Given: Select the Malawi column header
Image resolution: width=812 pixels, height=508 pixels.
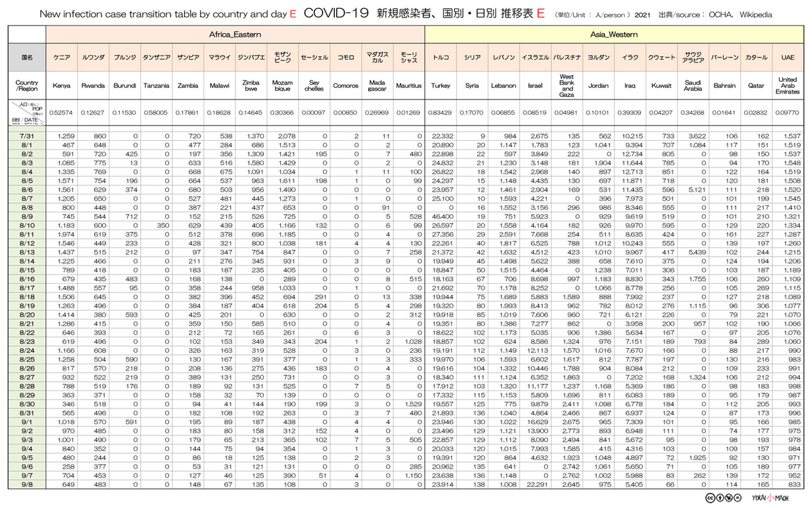Looking at the screenshot, I should pos(219,86).
